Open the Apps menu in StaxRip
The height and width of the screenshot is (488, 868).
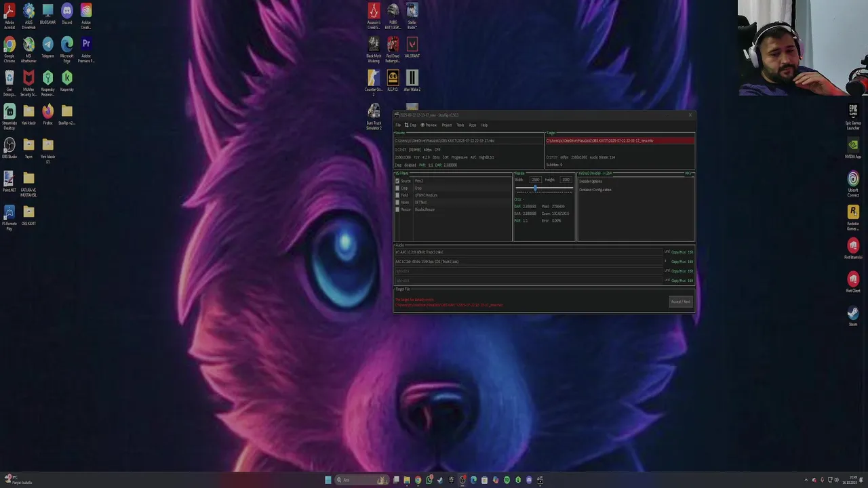click(x=473, y=125)
